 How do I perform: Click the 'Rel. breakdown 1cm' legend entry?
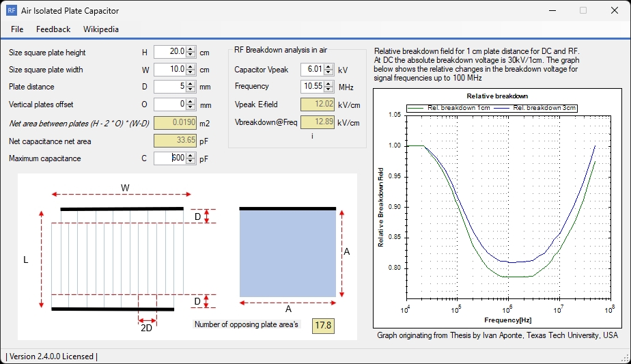coord(449,108)
